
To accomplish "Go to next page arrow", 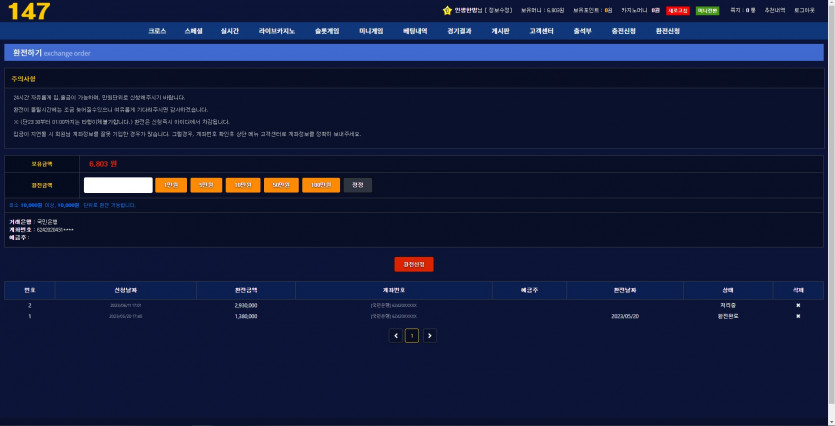I will (430, 336).
